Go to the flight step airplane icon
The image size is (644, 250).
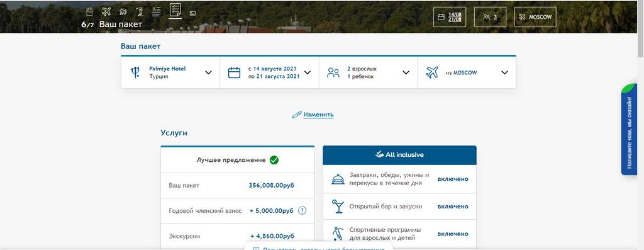[106, 11]
